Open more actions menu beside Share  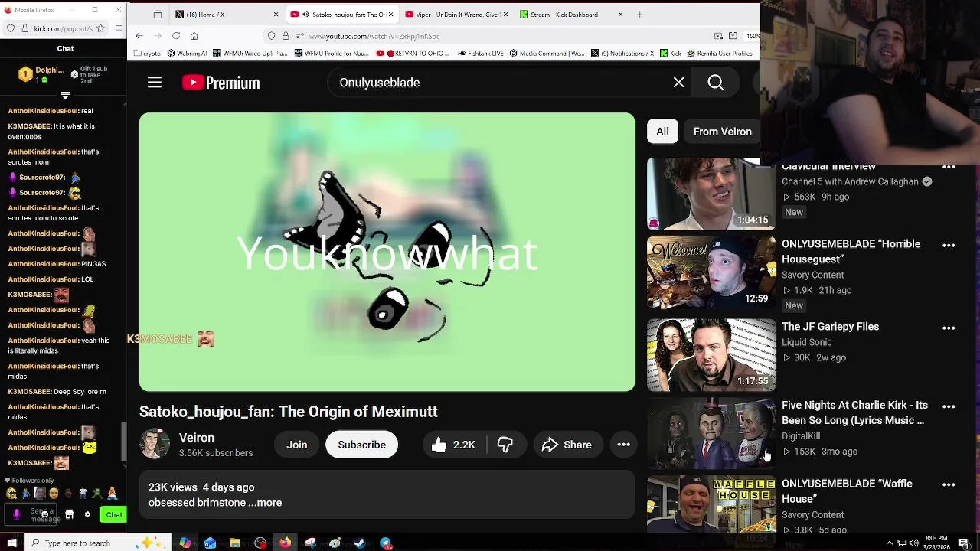pyautogui.click(x=623, y=445)
